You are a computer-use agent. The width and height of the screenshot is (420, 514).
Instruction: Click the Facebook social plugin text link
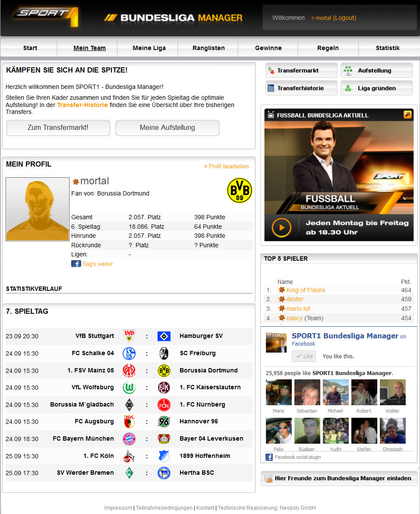(x=298, y=457)
